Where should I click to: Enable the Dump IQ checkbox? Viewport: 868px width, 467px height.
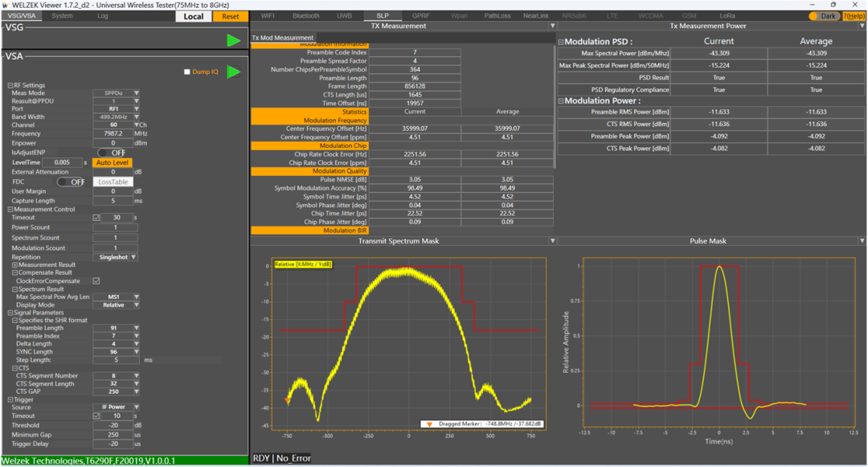tap(187, 72)
